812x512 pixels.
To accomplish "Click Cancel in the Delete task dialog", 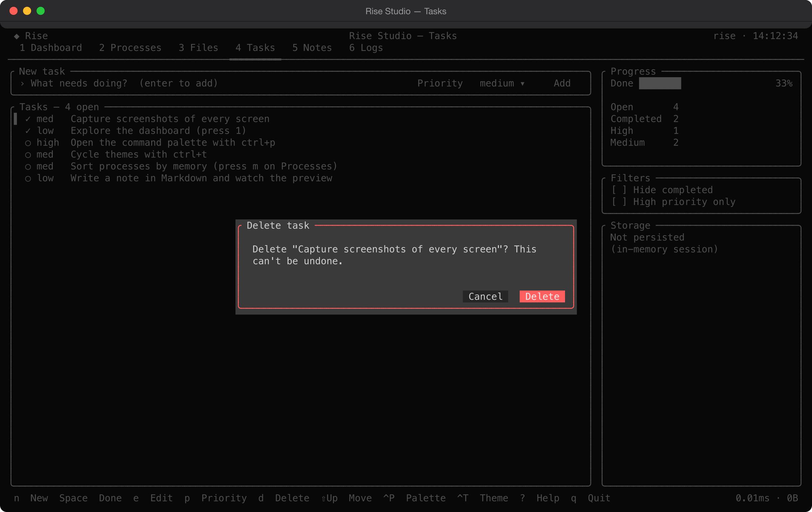I will coord(485,296).
